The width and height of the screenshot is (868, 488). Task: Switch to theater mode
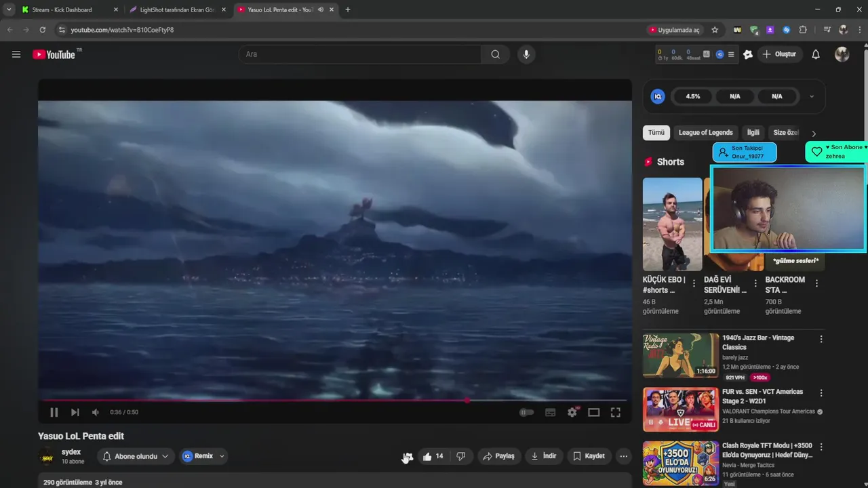click(x=594, y=412)
